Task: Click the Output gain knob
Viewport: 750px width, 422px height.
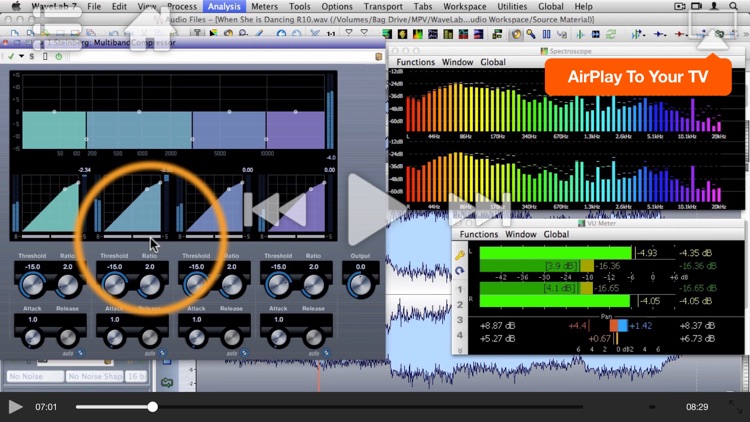Action: click(x=360, y=285)
